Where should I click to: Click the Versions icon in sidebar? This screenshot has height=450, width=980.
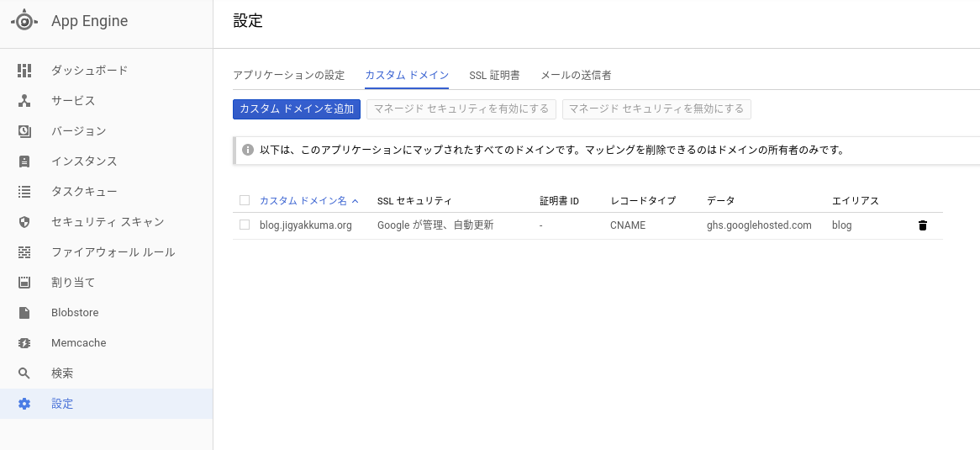click(24, 131)
